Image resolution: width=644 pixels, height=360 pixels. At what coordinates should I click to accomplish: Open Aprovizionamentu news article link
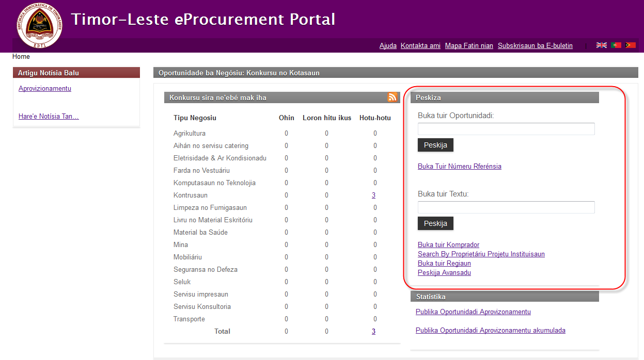[45, 88]
